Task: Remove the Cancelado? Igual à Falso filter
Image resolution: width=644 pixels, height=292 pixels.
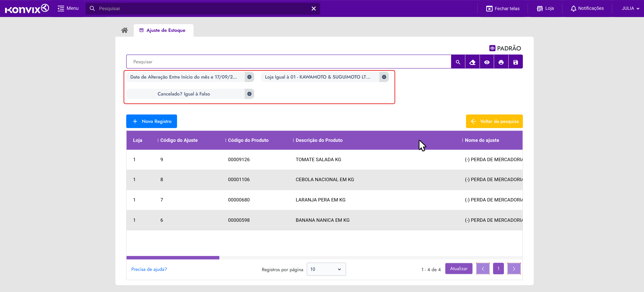Action: [249, 94]
